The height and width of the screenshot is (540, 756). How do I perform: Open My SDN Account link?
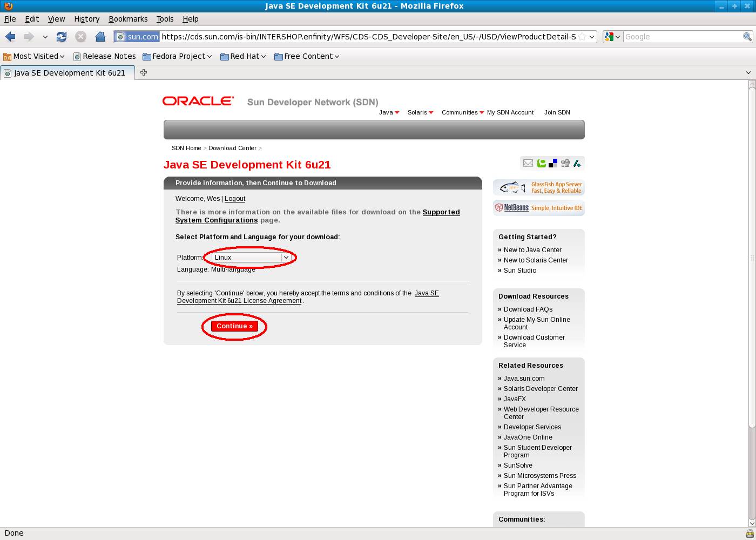[510, 112]
